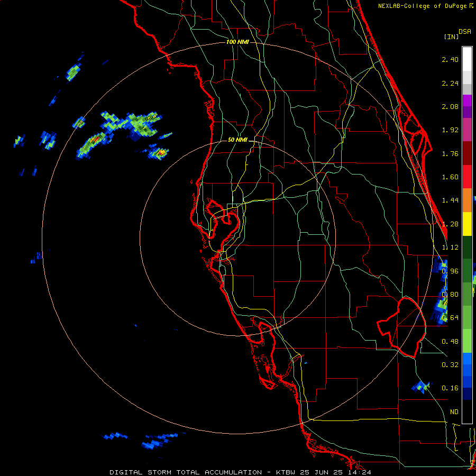Viewport: 476px width, 476px height.
Task: Select the 2.40 legend value
Action: (x=450, y=59)
